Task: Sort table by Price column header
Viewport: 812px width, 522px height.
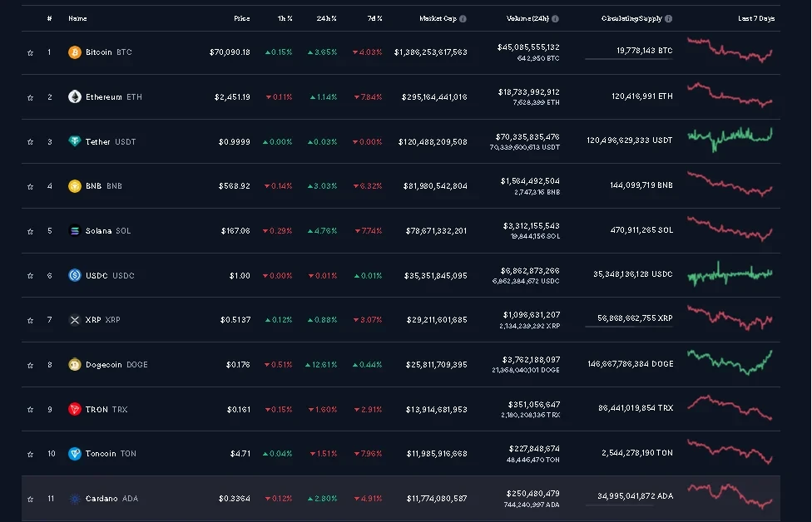Action: pos(241,18)
